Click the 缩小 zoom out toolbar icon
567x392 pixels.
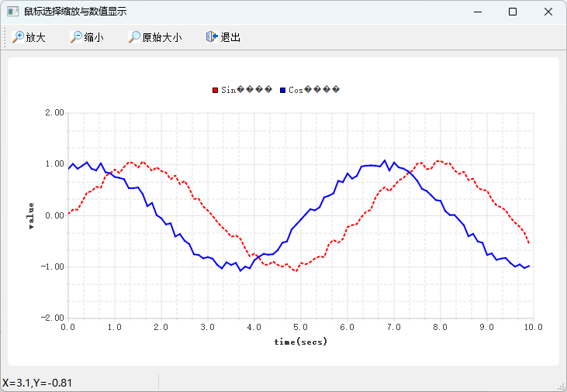tap(76, 37)
